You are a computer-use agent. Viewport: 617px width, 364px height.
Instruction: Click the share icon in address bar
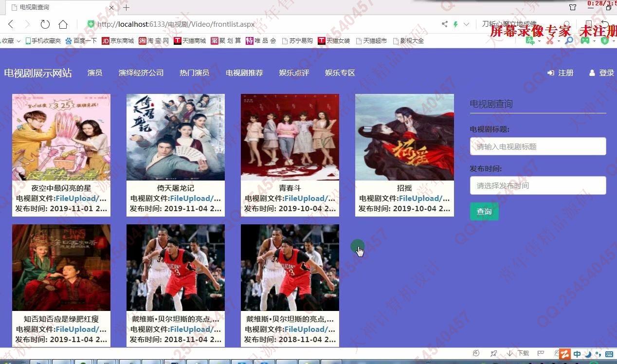(444, 24)
